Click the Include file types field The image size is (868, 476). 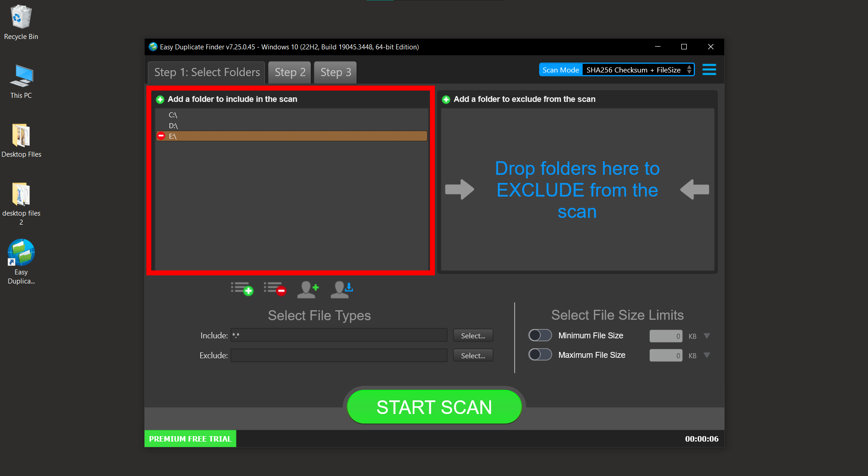(339, 335)
